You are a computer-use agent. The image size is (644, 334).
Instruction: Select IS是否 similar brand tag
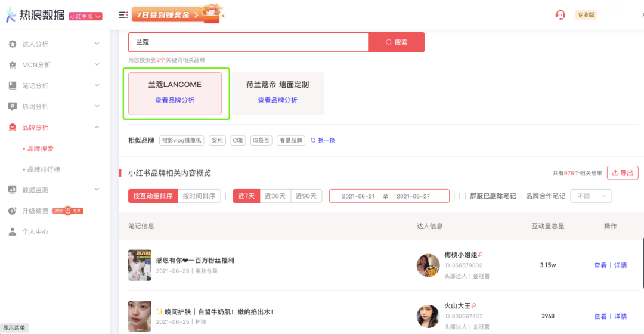(261, 140)
